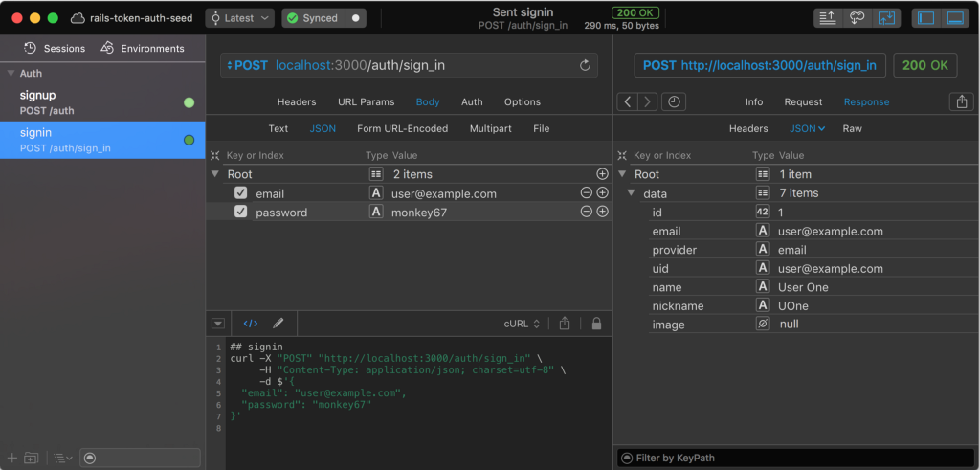The width and height of the screenshot is (980, 470).
Task: Uncheck the password field checkbox
Action: 241,212
